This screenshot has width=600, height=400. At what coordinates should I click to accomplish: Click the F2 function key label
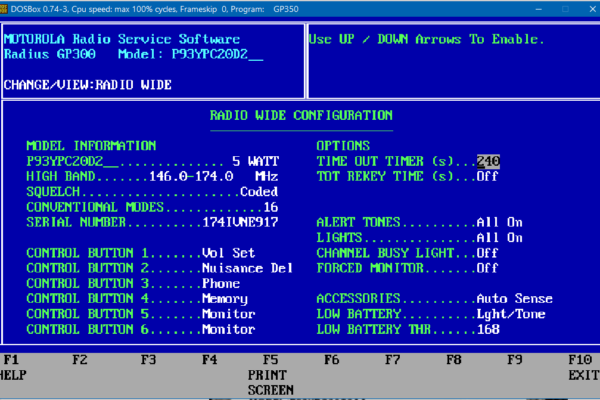(80, 360)
